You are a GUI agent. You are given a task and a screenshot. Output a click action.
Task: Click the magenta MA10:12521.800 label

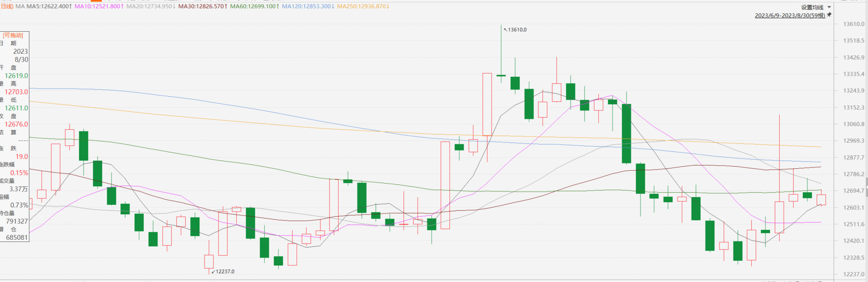coord(99,6)
